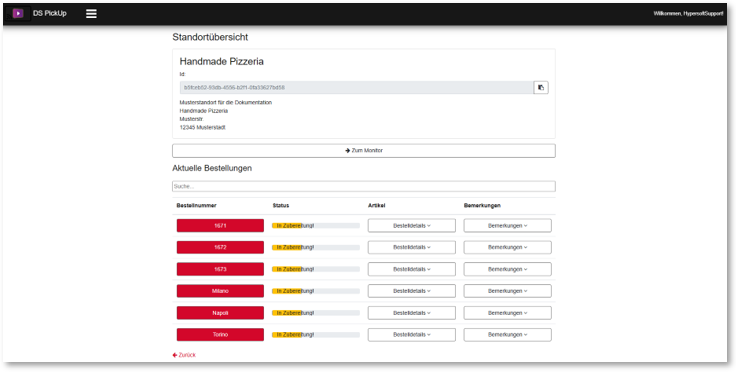736x374 pixels.
Task: Click the Musterstandort für die Dokumentation line
Action: (226, 102)
